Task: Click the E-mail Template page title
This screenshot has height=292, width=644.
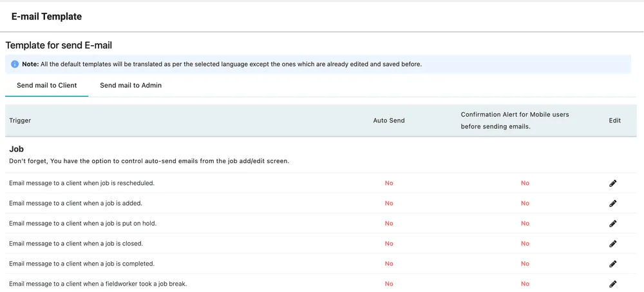Action: point(46,17)
